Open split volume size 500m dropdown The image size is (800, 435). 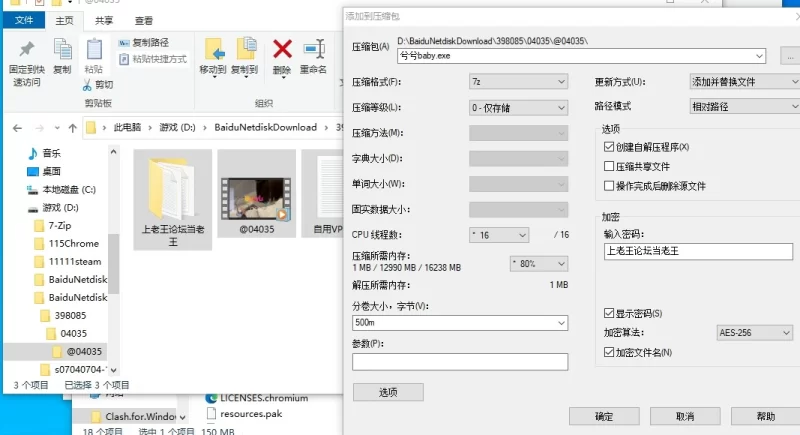561,323
